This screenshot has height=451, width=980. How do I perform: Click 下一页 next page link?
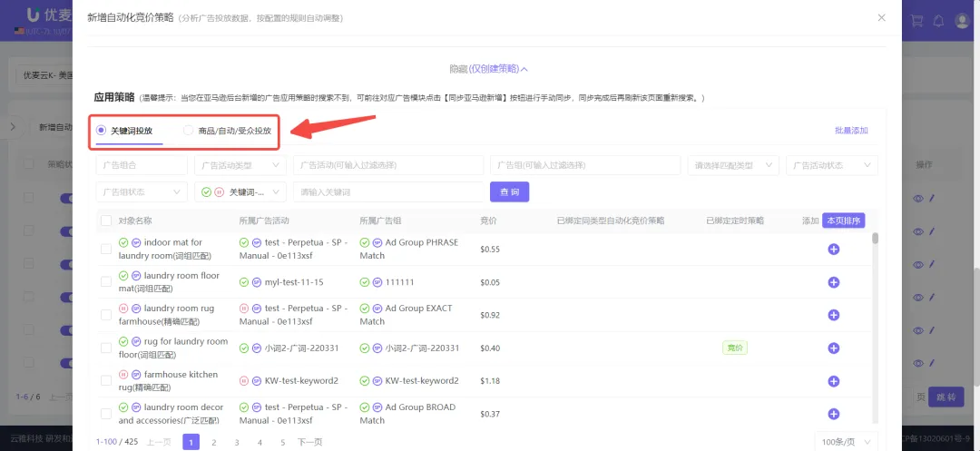310,442
